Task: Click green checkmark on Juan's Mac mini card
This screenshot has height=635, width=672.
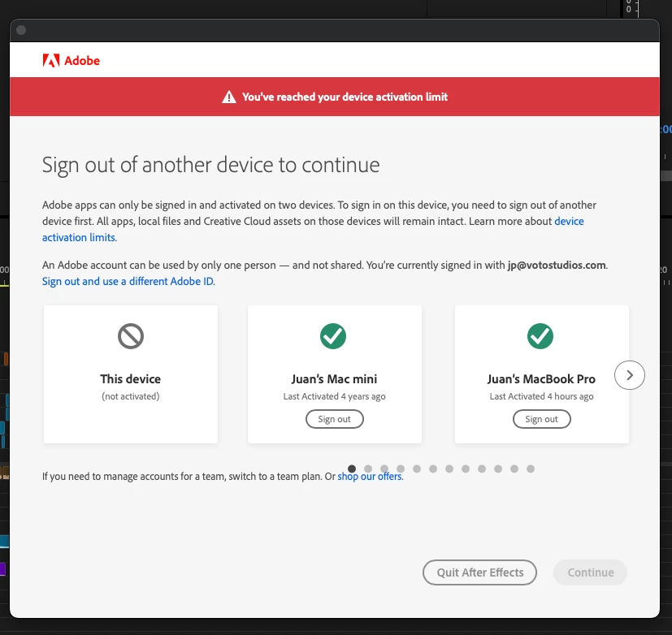Action: pyautogui.click(x=333, y=336)
